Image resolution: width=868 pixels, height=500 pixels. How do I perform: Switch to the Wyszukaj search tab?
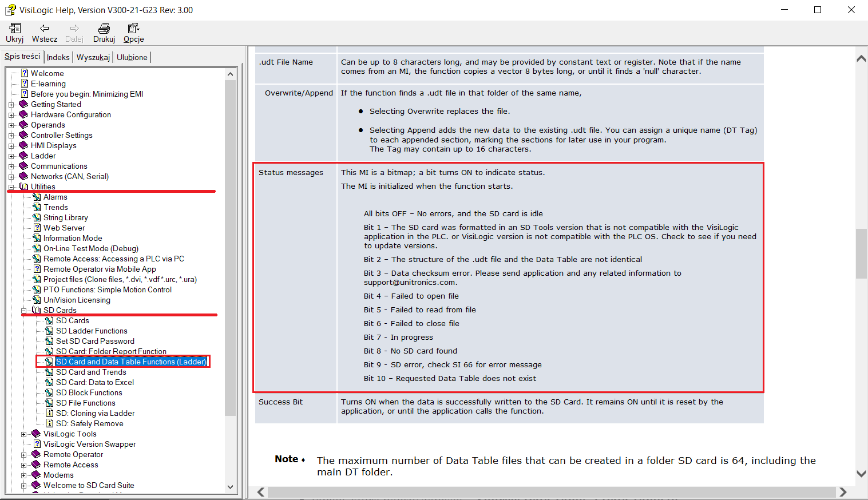tap(93, 57)
